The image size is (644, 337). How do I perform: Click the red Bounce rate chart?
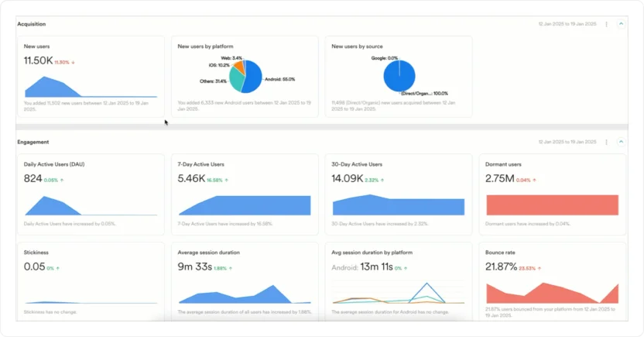pyautogui.click(x=553, y=293)
